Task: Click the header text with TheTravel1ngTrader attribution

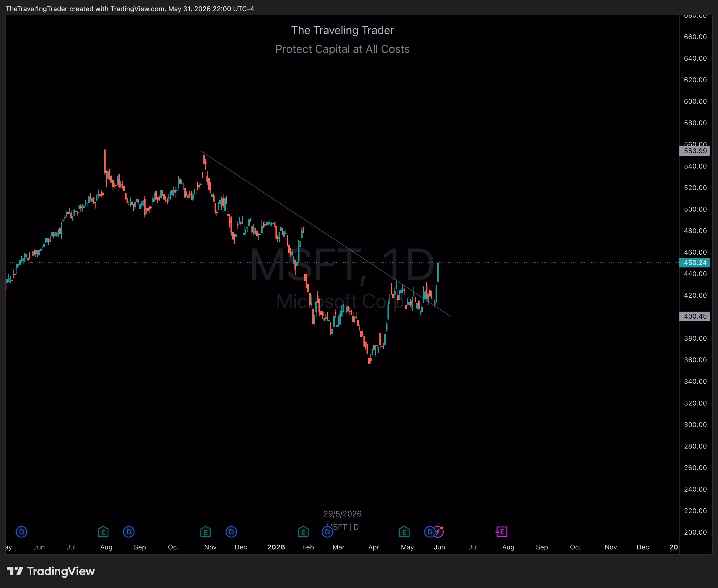Action: tap(130, 9)
